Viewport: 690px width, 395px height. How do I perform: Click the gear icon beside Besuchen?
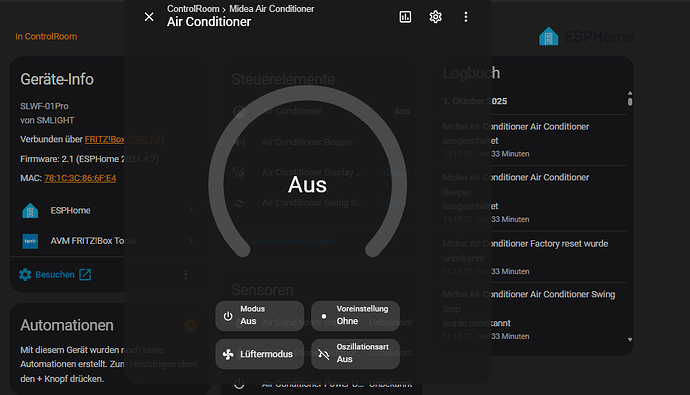click(25, 274)
